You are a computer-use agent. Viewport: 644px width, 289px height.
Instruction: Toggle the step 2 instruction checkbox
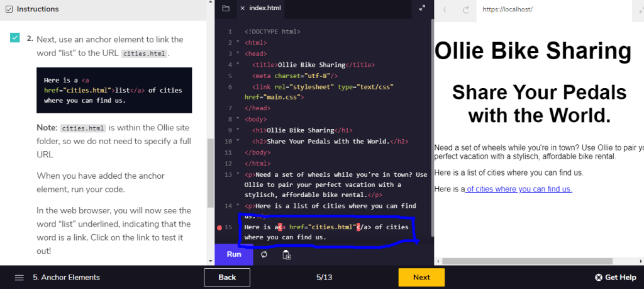pyautogui.click(x=15, y=38)
